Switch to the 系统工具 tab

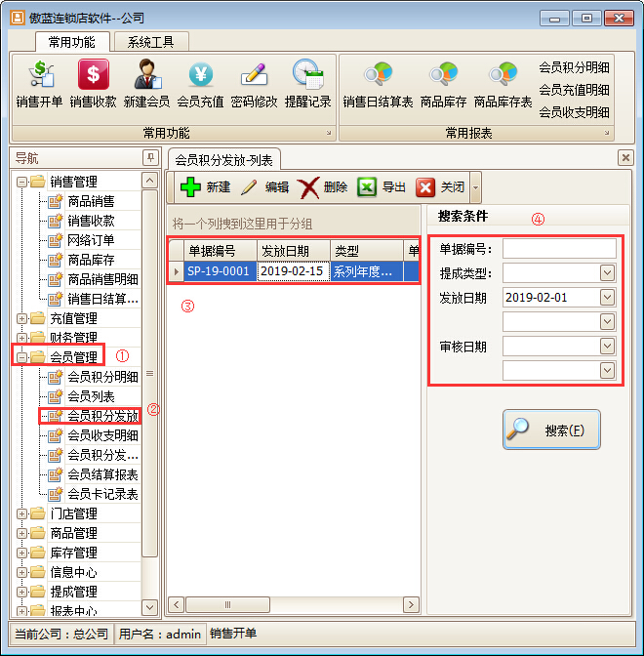coord(150,42)
